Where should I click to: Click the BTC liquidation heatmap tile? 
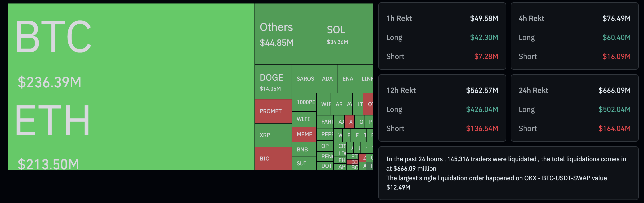tap(131, 47)
